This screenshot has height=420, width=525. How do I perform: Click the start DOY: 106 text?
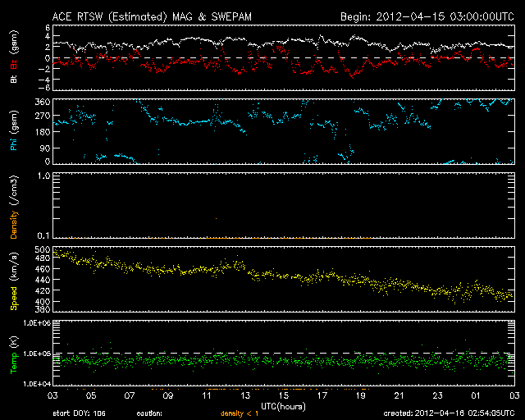point(77,414)
